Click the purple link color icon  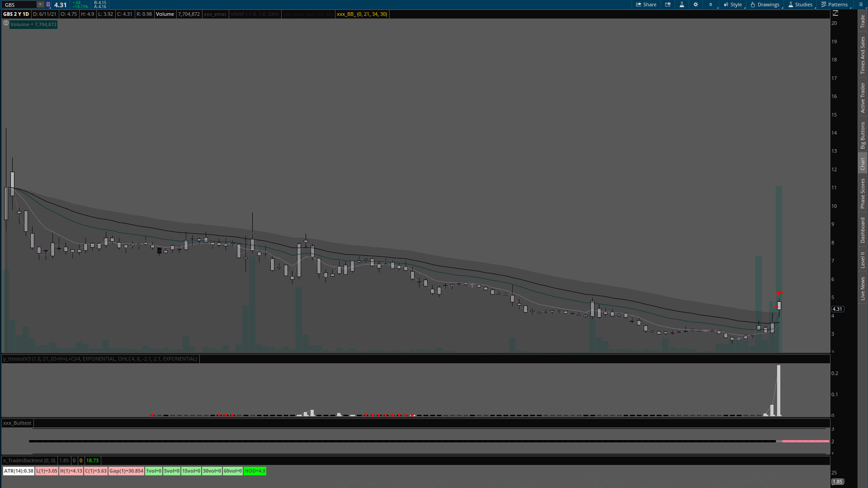pyautogui.click(x=48, y=5)
